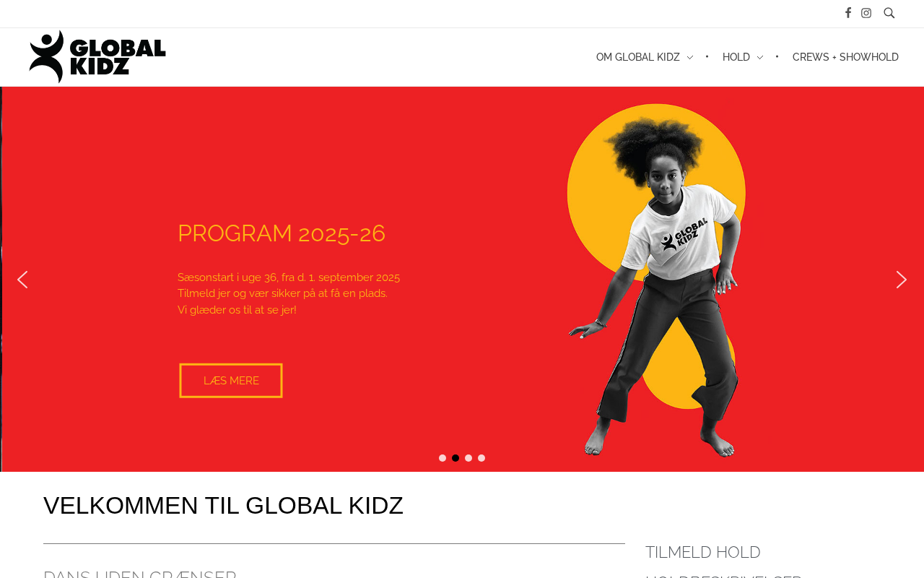Click the Program 2025-26 slide heading
The height and width of the screenshot is (578, 924).
click(x=282, y=233)
